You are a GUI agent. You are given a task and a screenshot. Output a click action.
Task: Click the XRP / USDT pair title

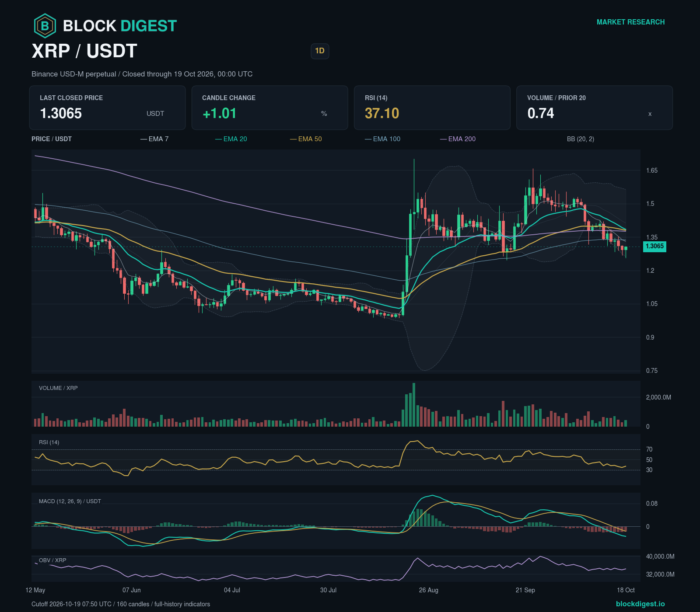click(84, 51)
